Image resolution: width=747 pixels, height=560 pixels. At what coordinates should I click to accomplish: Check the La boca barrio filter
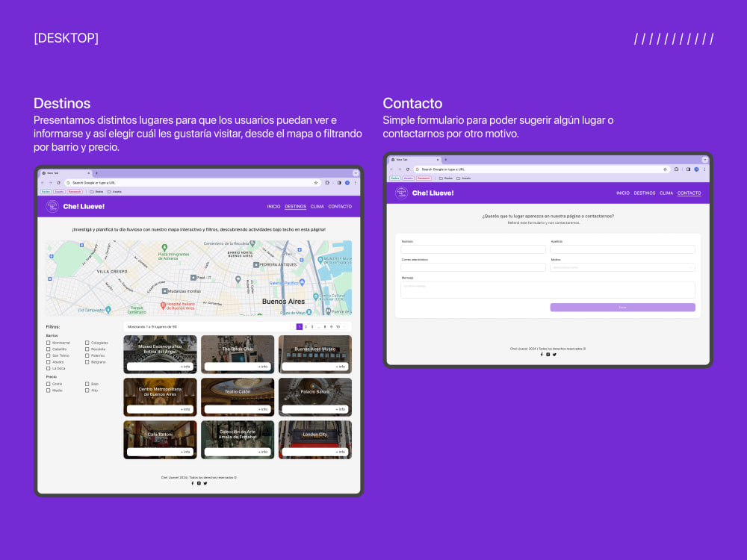(48, 369)
